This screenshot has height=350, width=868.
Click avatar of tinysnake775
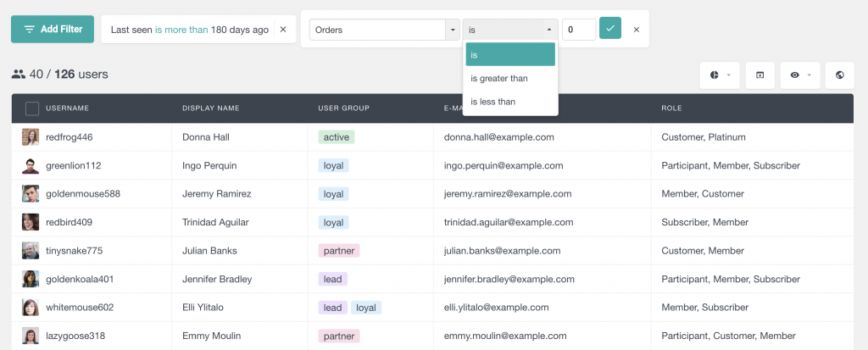(x=31, y=250)
